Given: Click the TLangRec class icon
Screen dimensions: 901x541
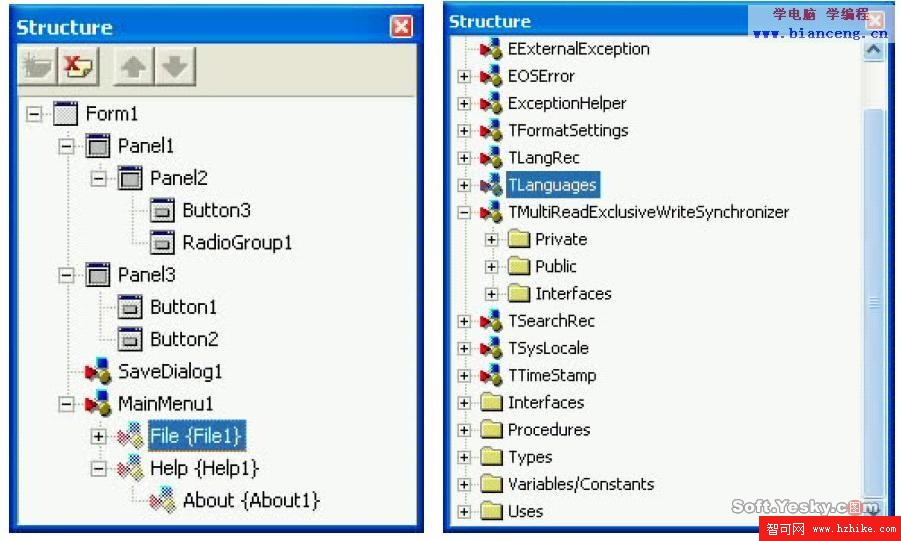Looking at the screenshot, I should tap(491, 158).
